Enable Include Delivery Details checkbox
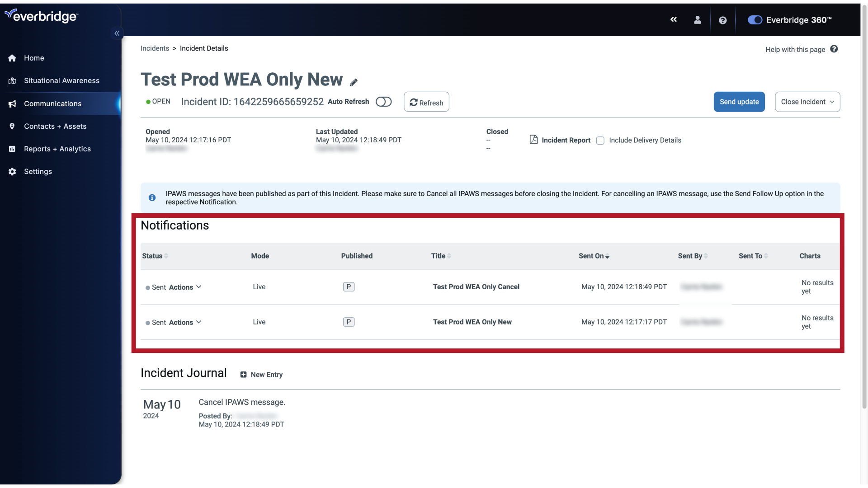This screenshot has height=488, width=868. [x=600, y=140]
